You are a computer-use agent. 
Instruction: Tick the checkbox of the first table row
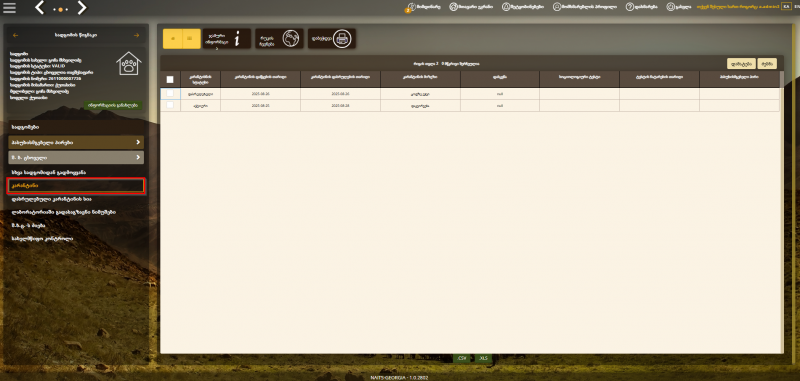point(170,94)
